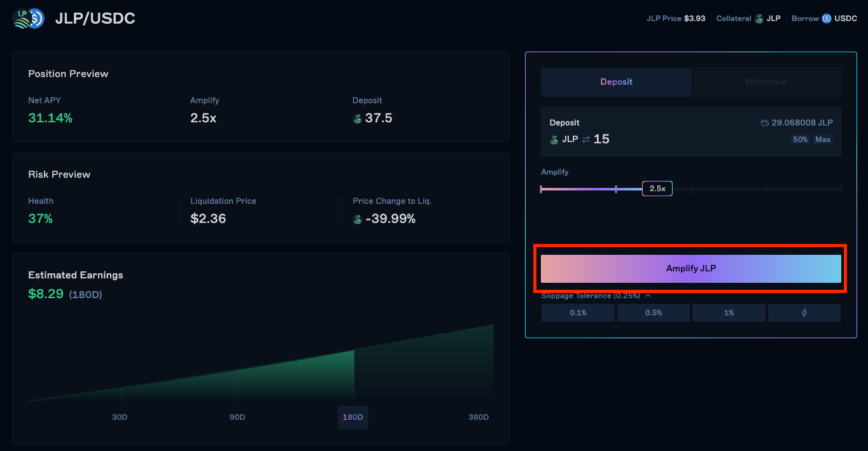Switch to the Deposit tab
868x451 pixels.
pyautogui.click(x=616, y=82)
